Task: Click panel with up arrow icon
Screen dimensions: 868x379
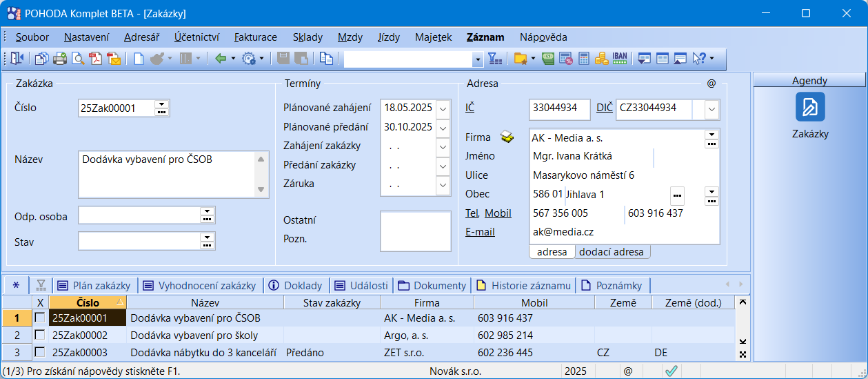Action: click(x=680, y=59)
